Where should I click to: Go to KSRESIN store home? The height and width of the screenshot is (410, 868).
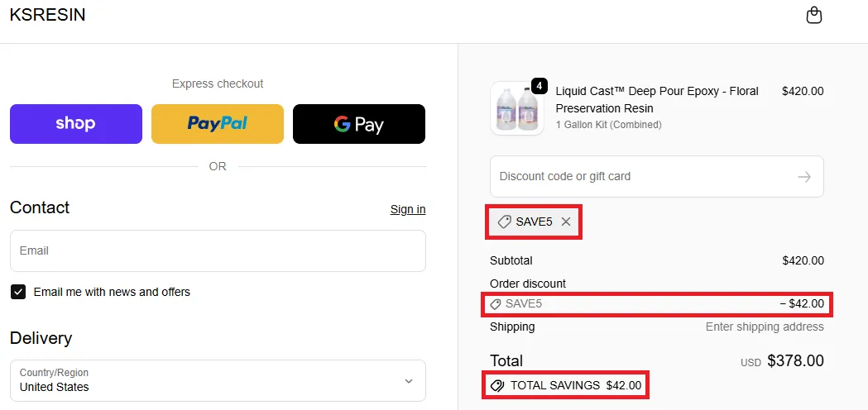[x=47, y=15]
